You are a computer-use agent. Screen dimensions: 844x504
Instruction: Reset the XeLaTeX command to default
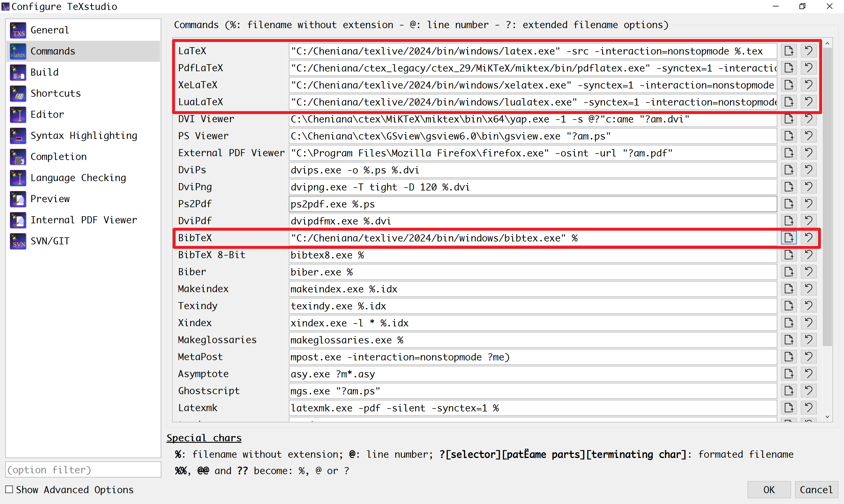(x=809, y=85)
